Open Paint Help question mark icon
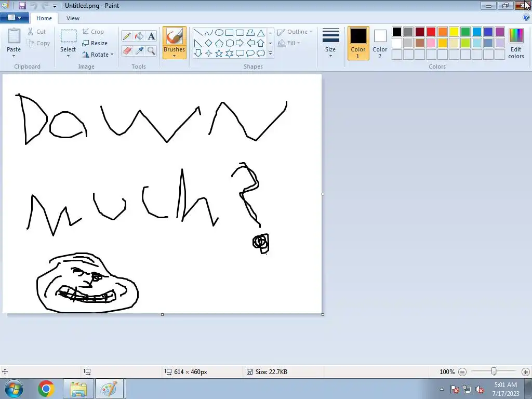The width and height of the screenshot is (532, 399). coord(526,17)
